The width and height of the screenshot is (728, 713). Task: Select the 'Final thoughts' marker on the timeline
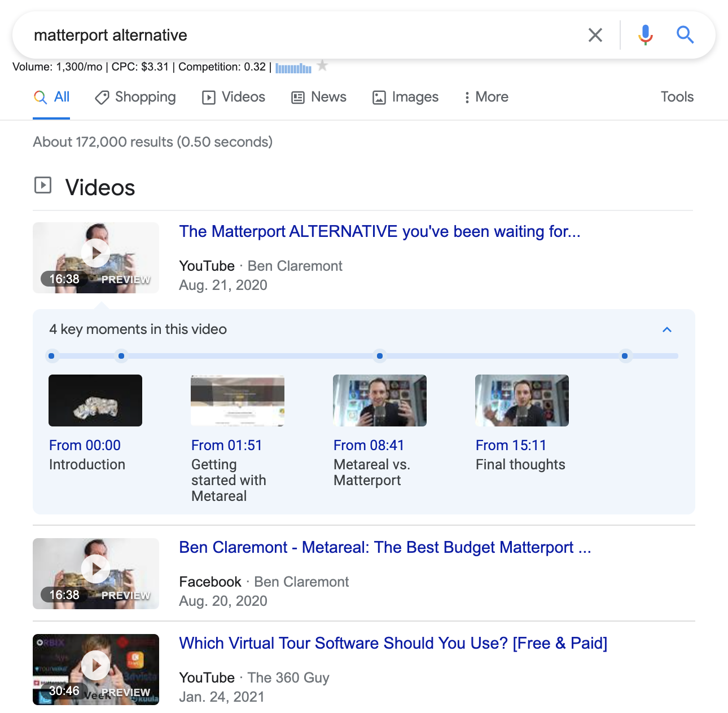[625, 356]
